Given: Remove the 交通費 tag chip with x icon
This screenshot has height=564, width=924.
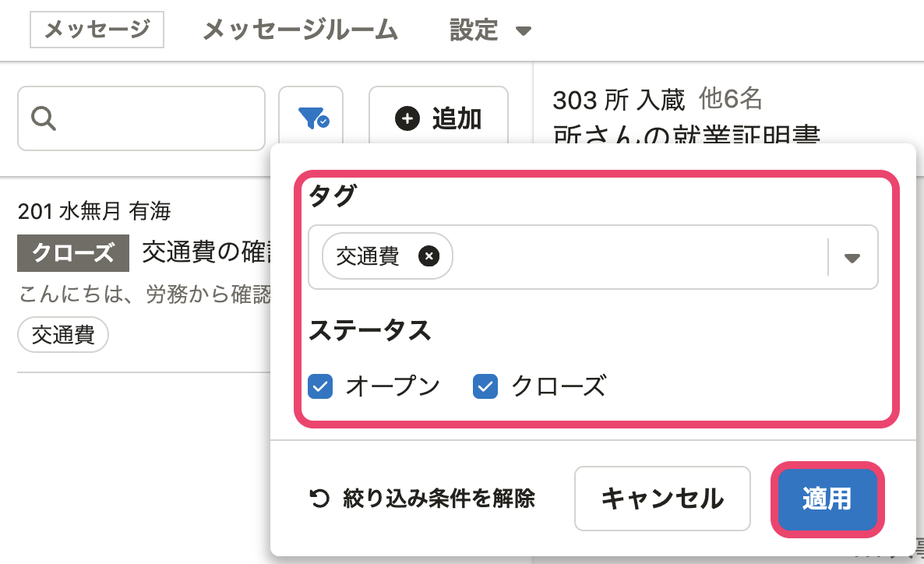Looking at the screenshot, I should pyautogui.click(x=428, y=256).
